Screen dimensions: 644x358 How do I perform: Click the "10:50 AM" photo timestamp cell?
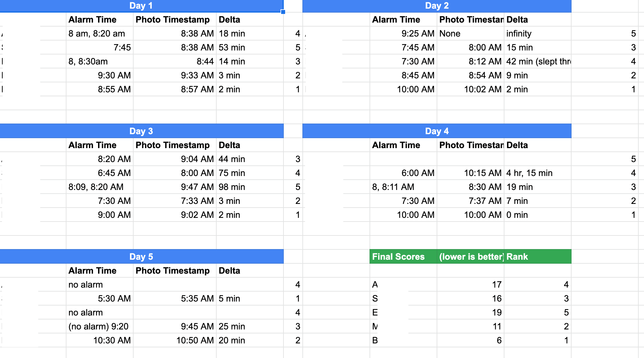click(x=174, y=340)
